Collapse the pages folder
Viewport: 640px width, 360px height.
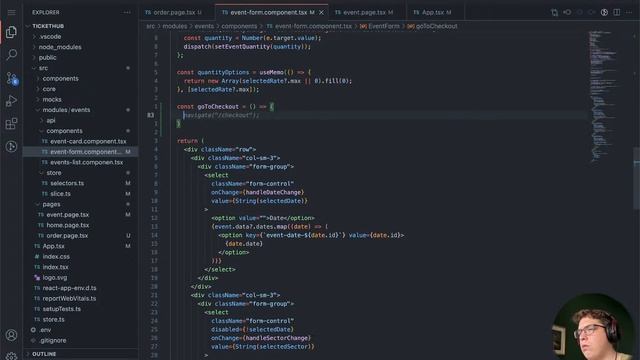pos(51,204)
